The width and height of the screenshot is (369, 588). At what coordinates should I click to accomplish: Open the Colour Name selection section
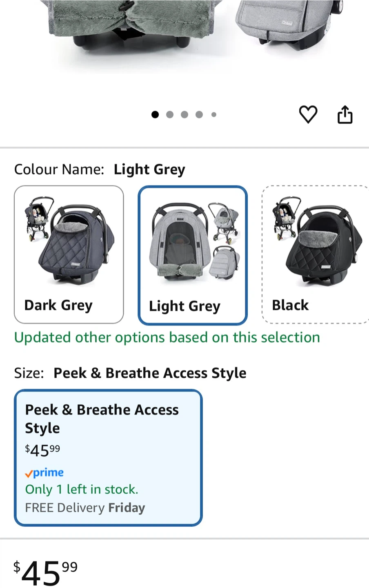click(x=59, y=169)
